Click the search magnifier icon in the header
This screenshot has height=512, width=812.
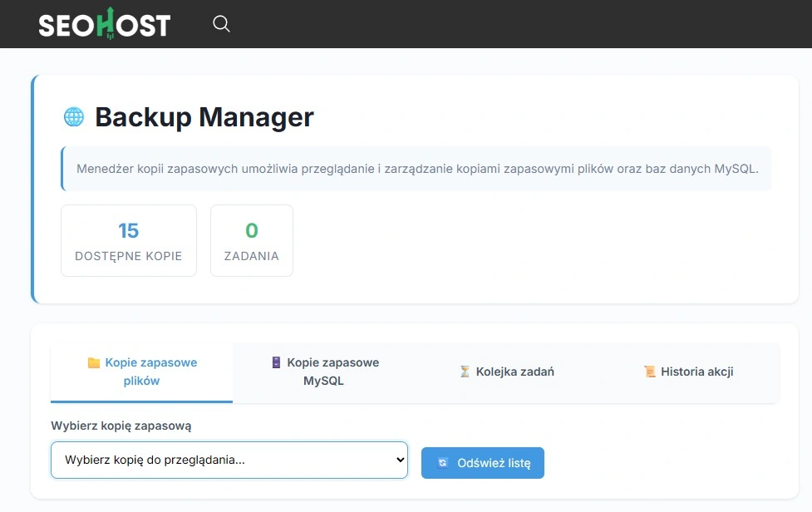(221, 24)
